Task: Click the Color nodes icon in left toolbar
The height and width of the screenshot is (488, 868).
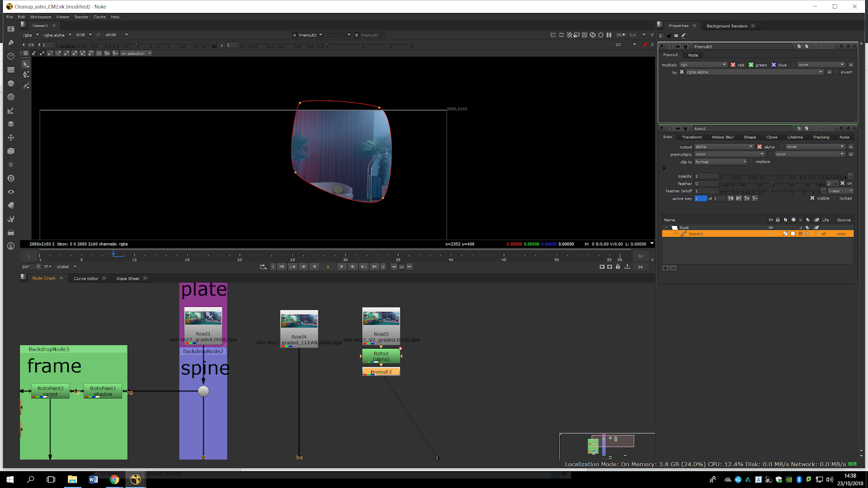Action: pyautogui.click(x=11, y=84)
